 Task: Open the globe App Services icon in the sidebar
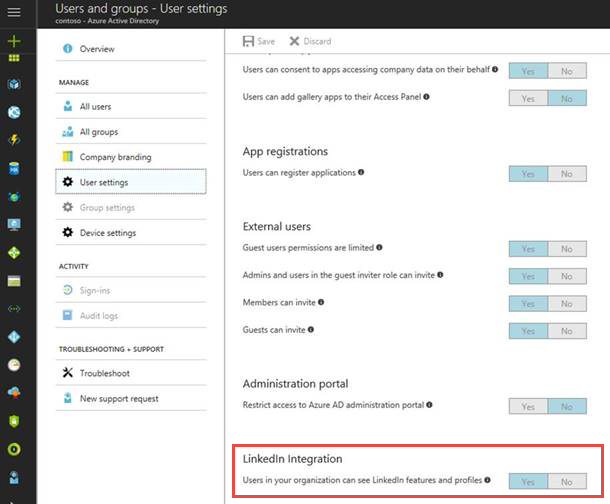click(x=14, y=112)
